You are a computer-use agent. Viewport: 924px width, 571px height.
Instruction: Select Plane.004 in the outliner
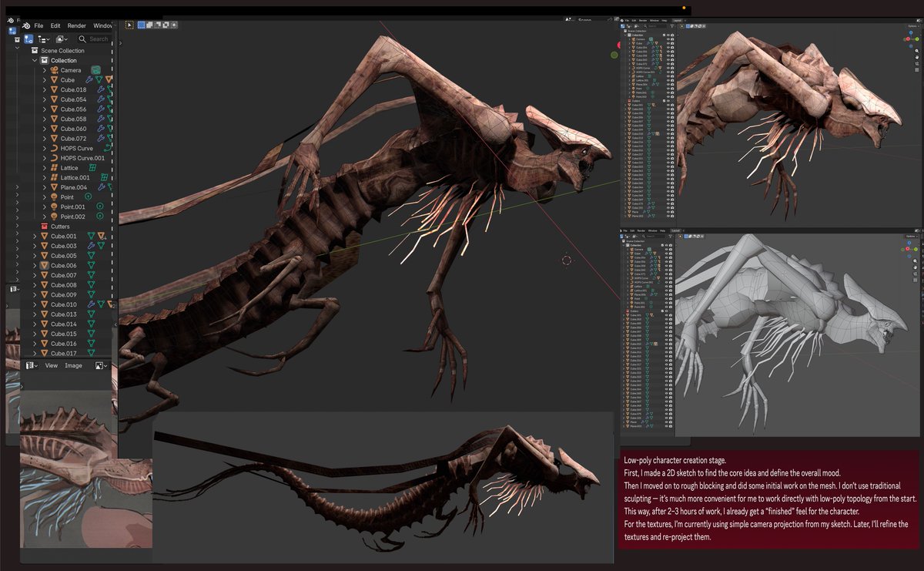(74, 187)
